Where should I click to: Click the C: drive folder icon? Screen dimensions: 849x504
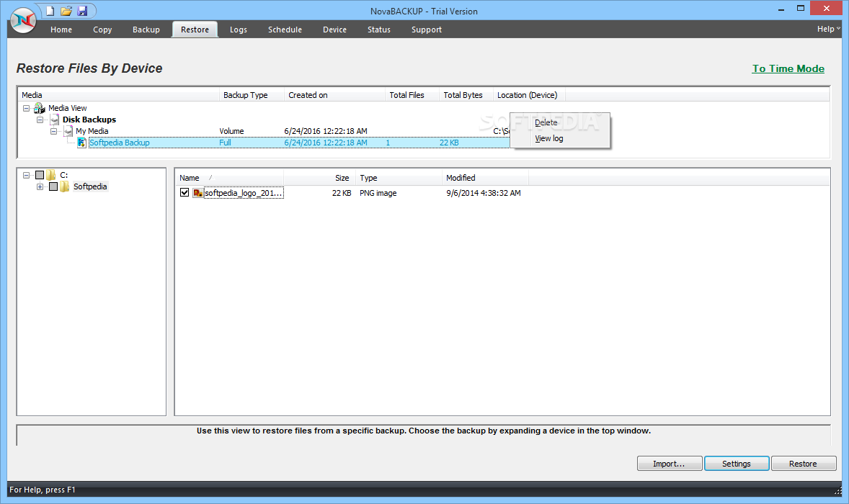(51, 175)
